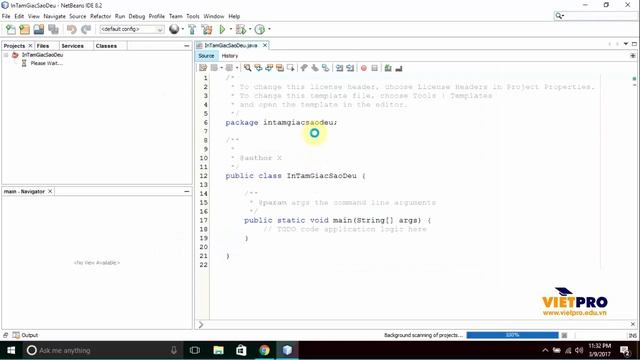Image resolution: width=640 pixels, height=360 pixels.
Task: Show opened documents list arrow
Action: [x=626, y=44]
